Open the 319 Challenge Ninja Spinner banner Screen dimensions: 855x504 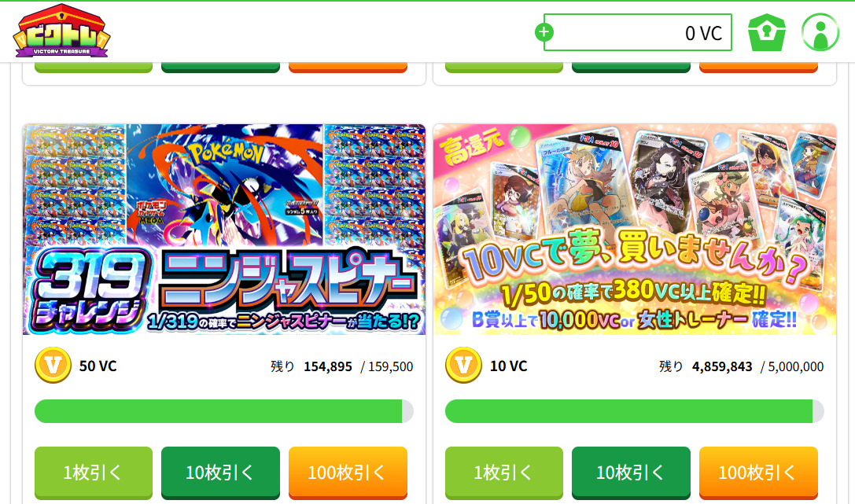pyautogui.click(x=224, y=230)
